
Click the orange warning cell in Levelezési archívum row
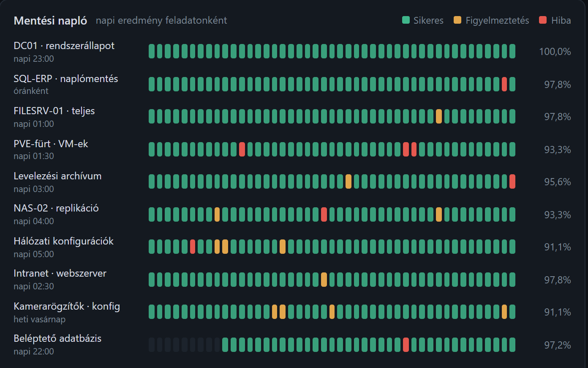(x=348, y=181)
